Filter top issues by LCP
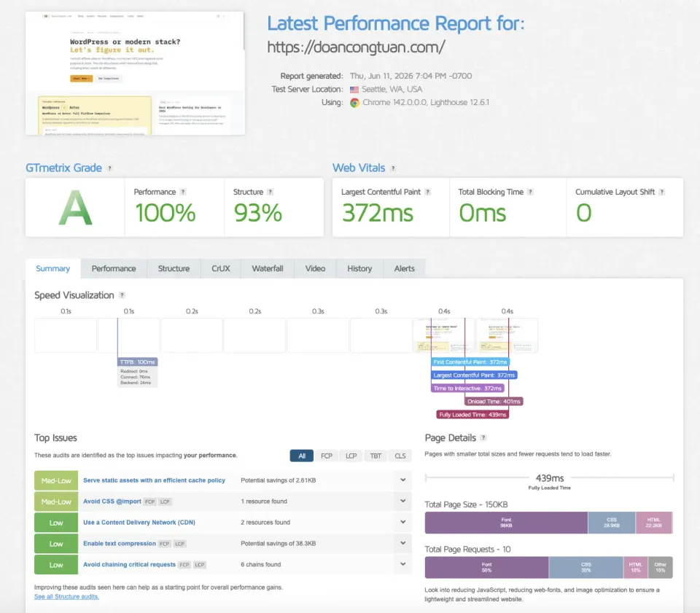 point(351,456)
